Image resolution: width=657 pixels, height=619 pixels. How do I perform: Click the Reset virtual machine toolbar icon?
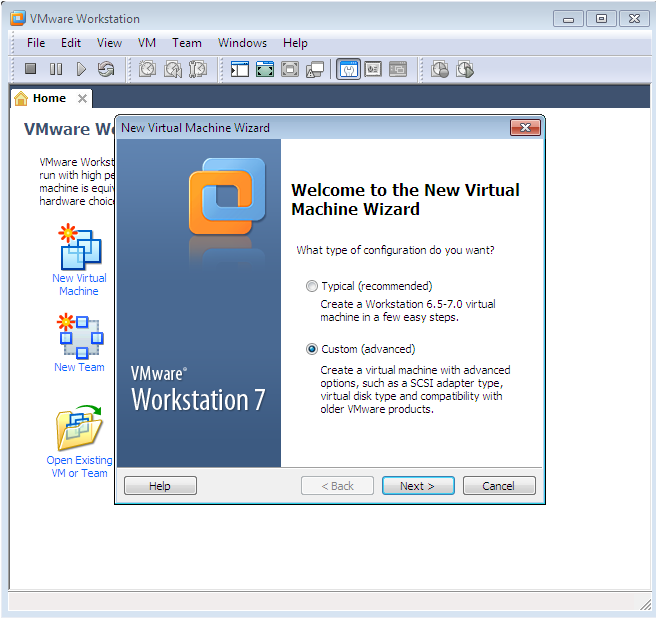(106, 69)
